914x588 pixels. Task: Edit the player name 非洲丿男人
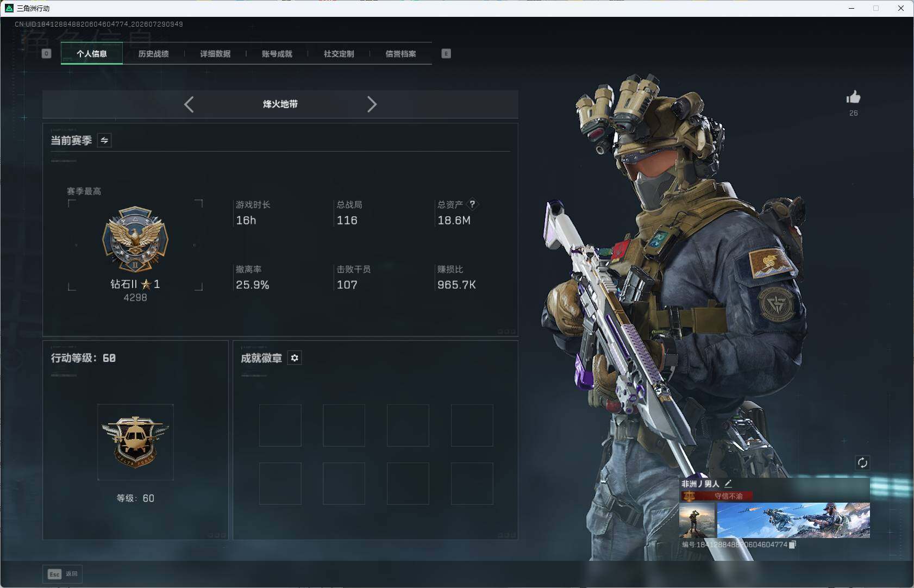pos(728,483)
